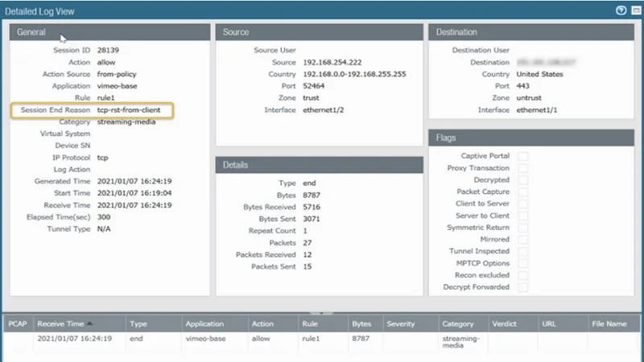The image size is (644, 362).
Task: Toggle the Mirrored flag checkbox
Action: 522,239
